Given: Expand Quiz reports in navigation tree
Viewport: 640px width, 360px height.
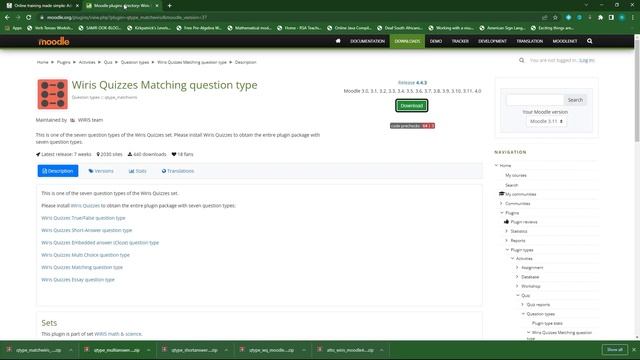Looking at the screenshot, I should tap(522, 304).
